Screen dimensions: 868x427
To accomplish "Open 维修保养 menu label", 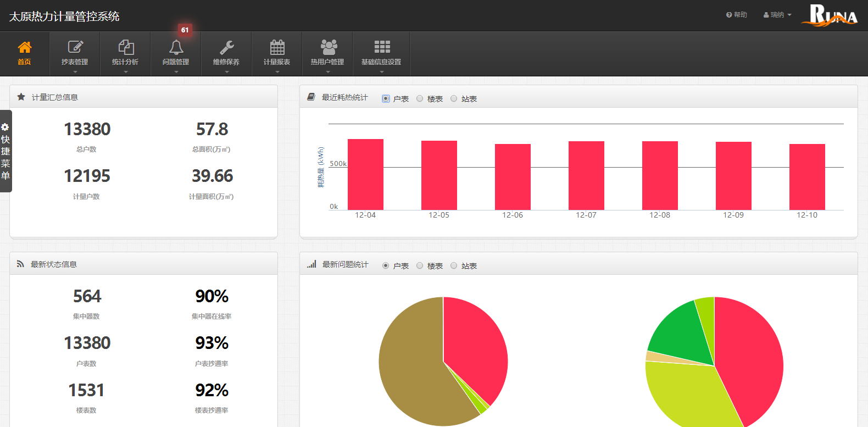I will pyautogui.click(x=226, y=62).
